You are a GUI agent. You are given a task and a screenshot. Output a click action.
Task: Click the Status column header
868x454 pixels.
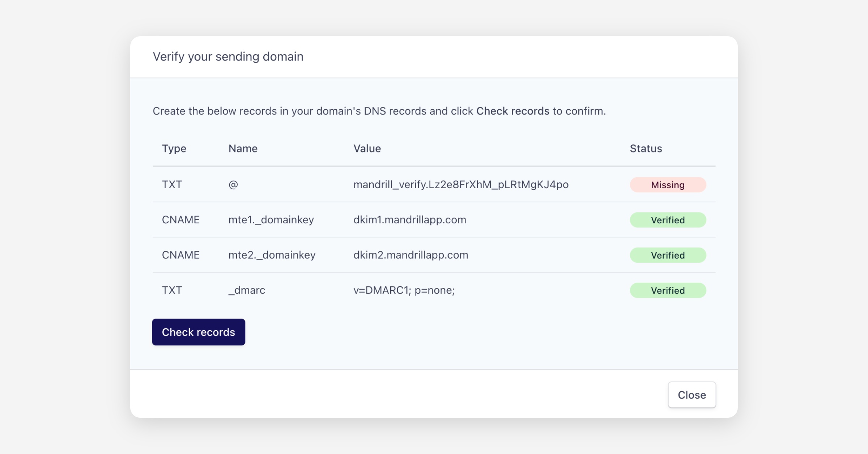[646, 148]
